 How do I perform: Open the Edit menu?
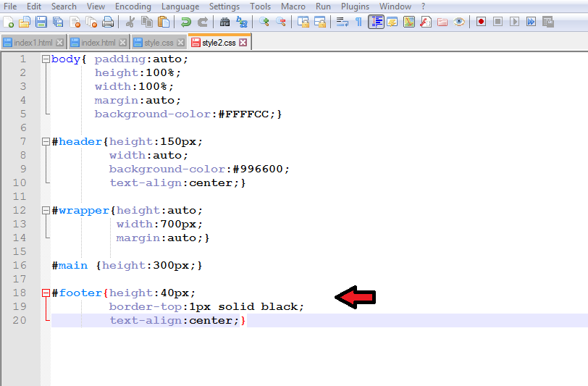tap(34, 7)
